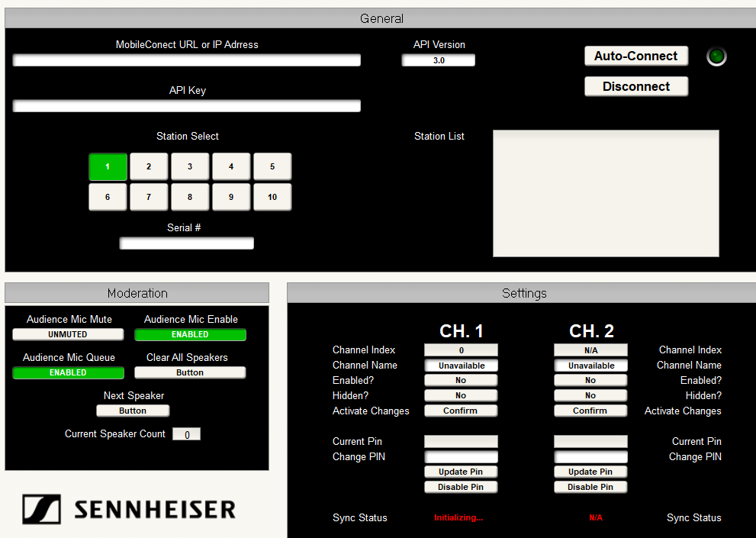Toggle Audience Mic Queue ENABLED button

click(x=68, y=372)
